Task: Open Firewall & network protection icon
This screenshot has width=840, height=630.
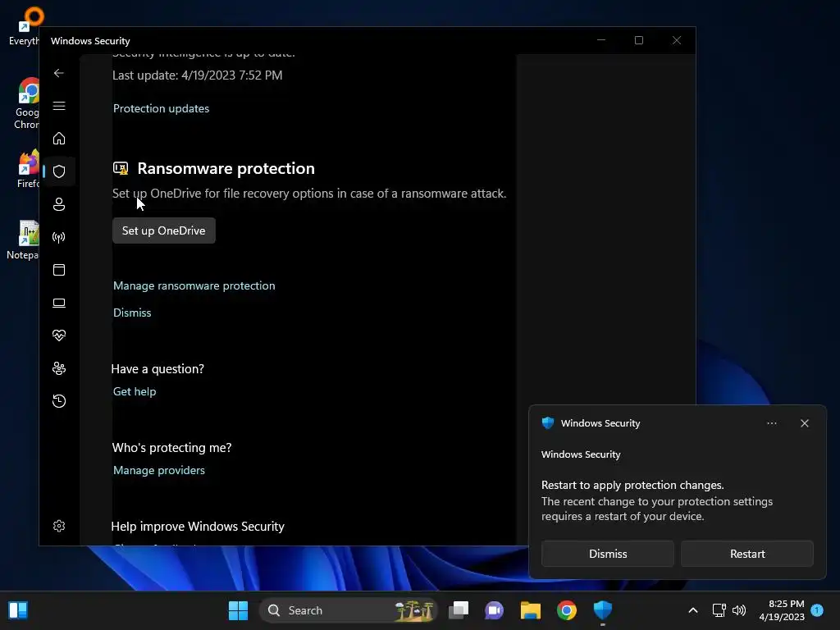Action: 59,237
